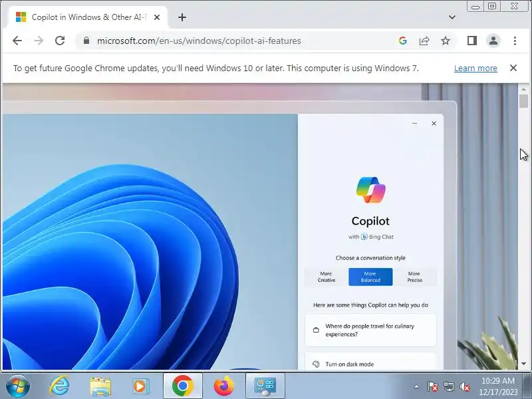Screen dimensions: 532x399
Task: Follow the Learn more link
Action: click(x=475, y=68)
